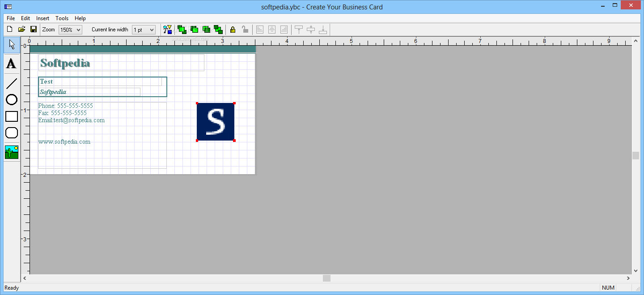Open the File menu
Viewport: 644px width, 295px height.
(11, 18)
